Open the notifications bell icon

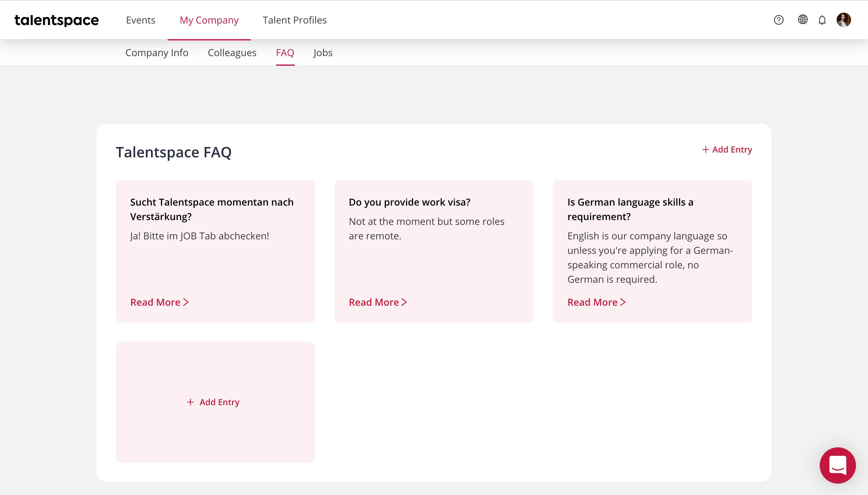[x=822, y=20]
